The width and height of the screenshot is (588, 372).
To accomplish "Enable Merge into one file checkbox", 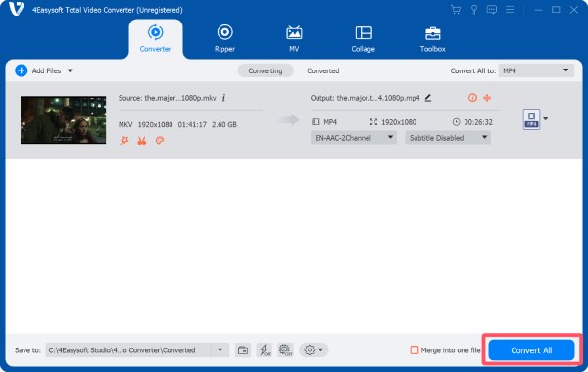I will click(415, 349).
